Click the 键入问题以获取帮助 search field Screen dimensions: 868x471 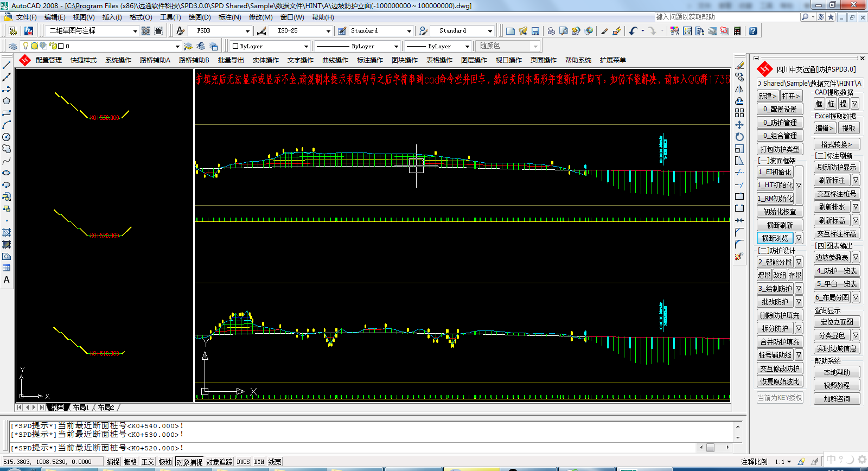point(726,17)
